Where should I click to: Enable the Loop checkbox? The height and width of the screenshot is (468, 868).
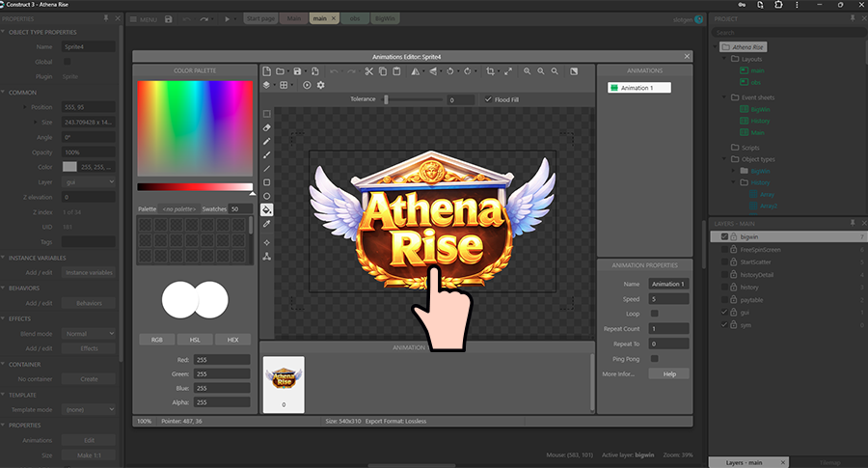tap(655, 314)
